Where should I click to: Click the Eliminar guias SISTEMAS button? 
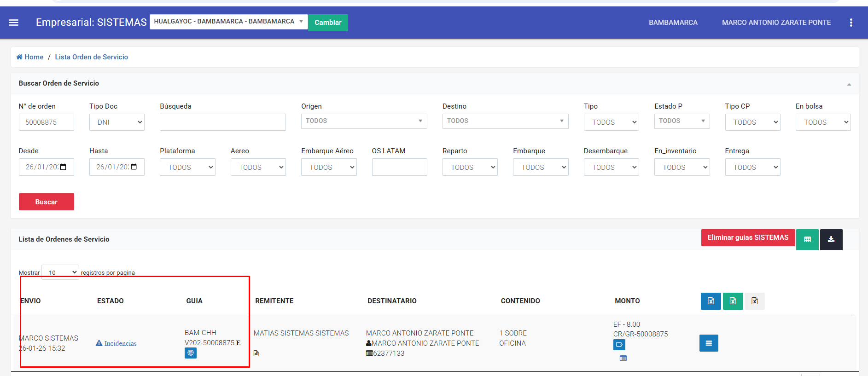pyautogui.click(x=748, y=238)
